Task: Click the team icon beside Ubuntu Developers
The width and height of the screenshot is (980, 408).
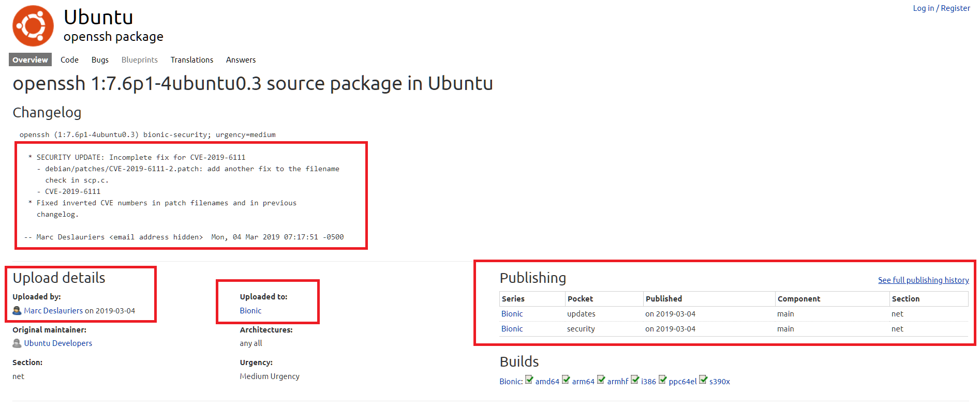Action: (x=17, y=343)
